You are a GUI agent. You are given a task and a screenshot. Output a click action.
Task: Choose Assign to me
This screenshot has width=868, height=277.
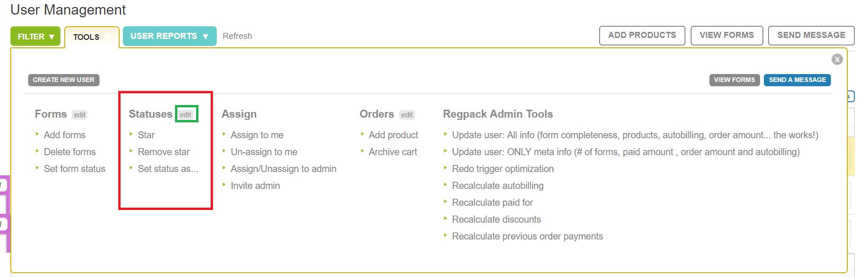coord(257,135)
